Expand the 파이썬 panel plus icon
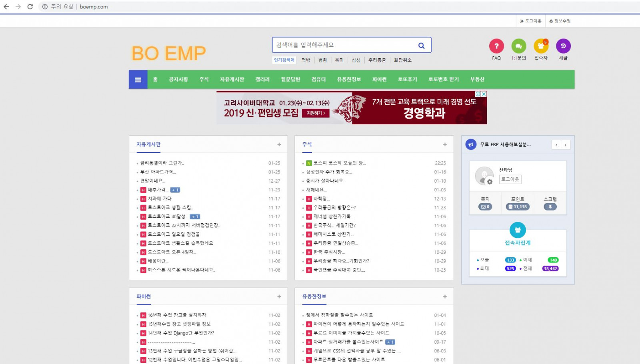Image resolution: width=640 pixels, height=364 pixels. (279, 297)
